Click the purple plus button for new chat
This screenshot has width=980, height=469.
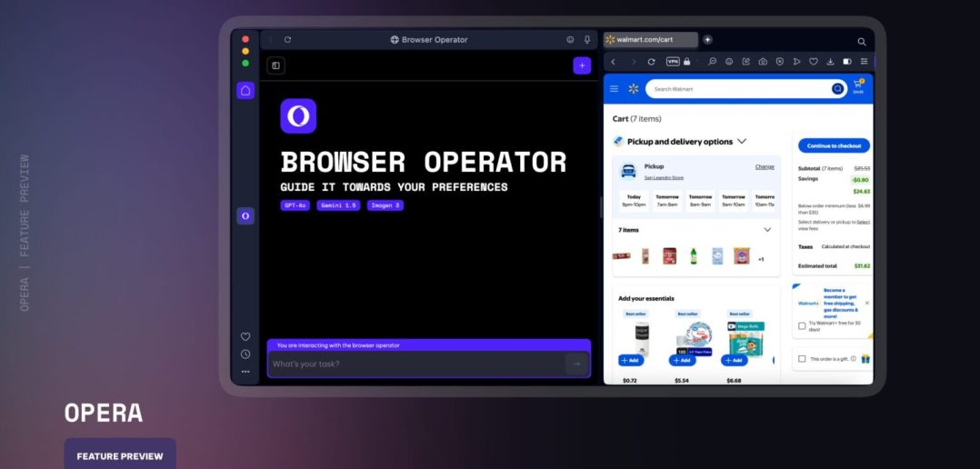[581, 65]
